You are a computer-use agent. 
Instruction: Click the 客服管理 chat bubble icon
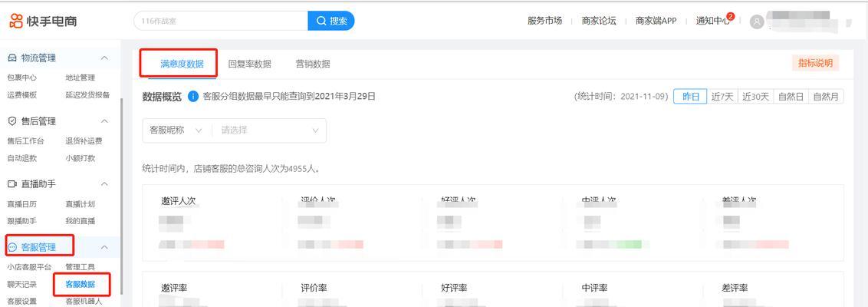[12, 247]
